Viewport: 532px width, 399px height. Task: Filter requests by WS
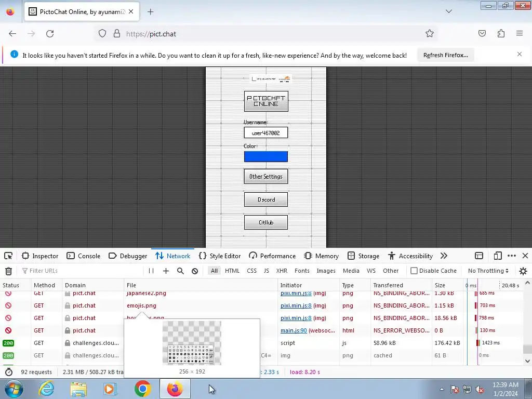pos(371,271)
